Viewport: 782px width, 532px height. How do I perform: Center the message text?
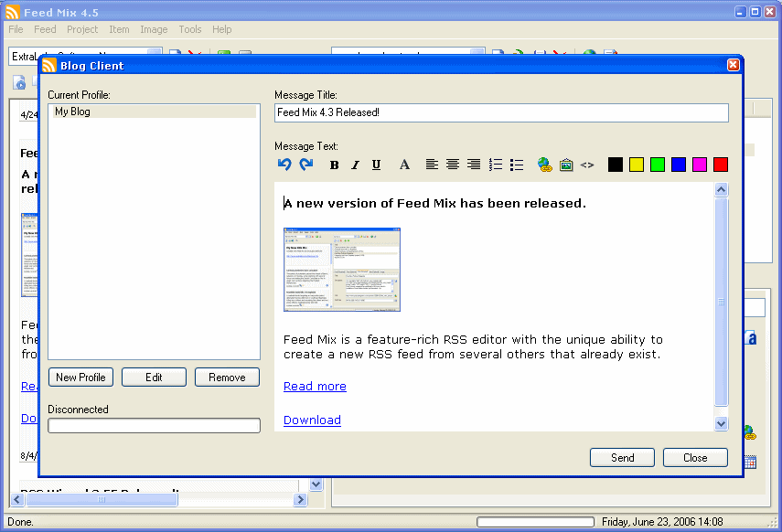(x=453, y=165)
